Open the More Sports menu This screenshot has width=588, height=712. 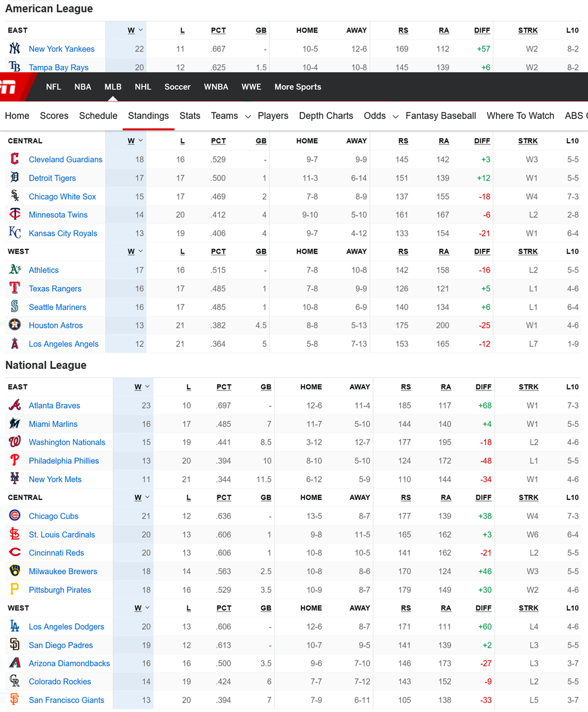298,87
